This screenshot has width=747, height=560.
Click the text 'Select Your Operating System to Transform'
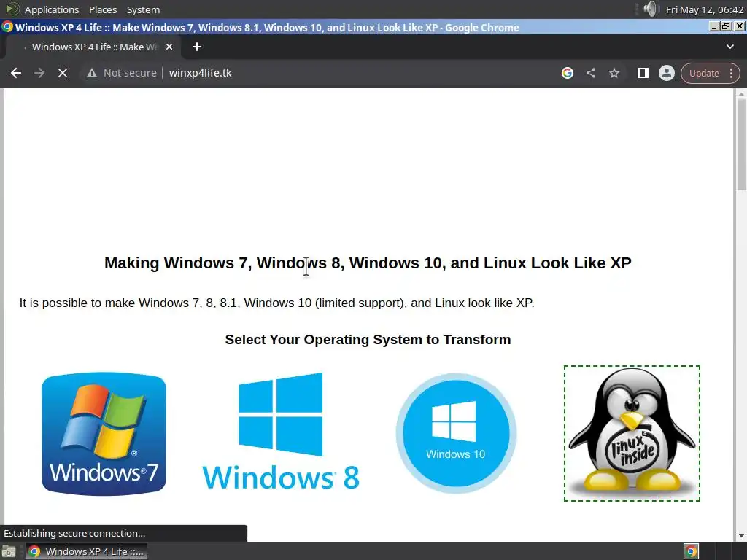point(368,340)
